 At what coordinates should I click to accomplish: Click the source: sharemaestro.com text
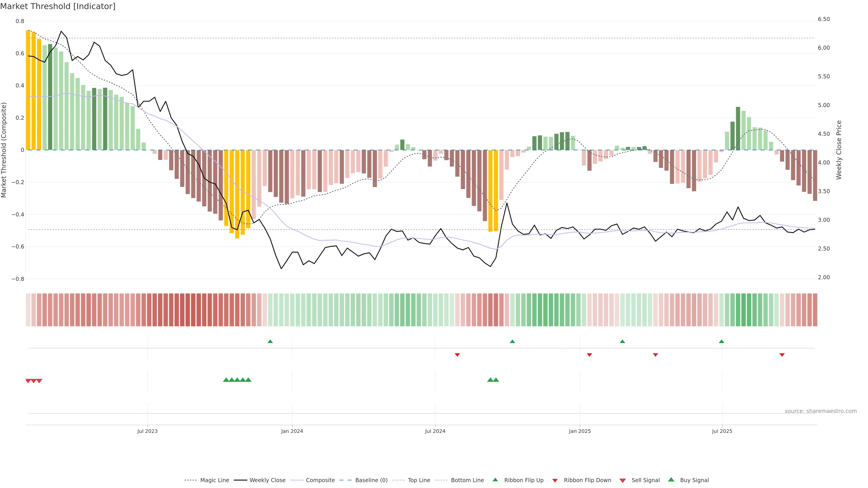(x=821, y=411)
